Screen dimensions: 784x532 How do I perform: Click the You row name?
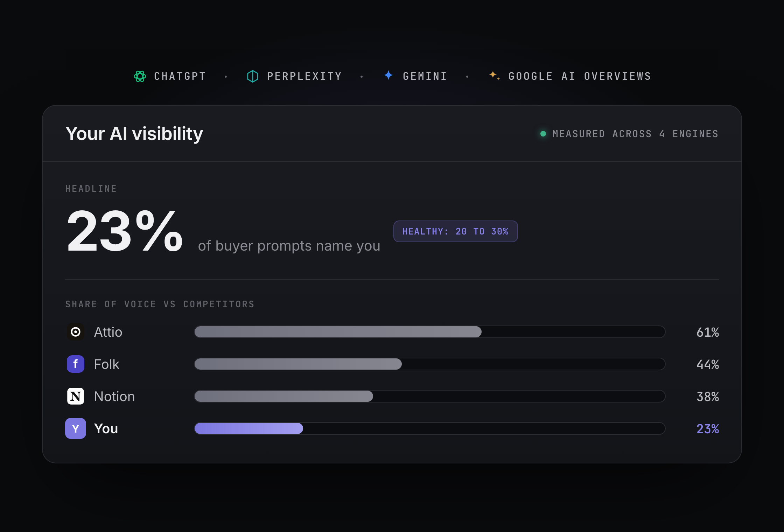[x=106, y=428]
